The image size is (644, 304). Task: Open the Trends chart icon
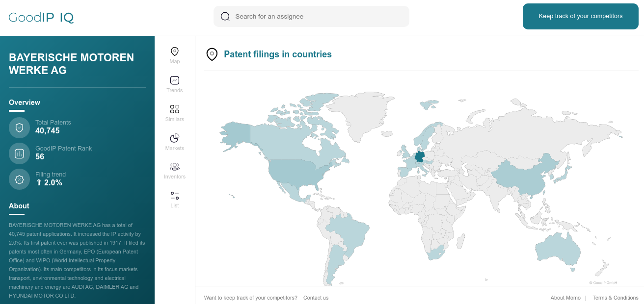click(x=174, y=80)
